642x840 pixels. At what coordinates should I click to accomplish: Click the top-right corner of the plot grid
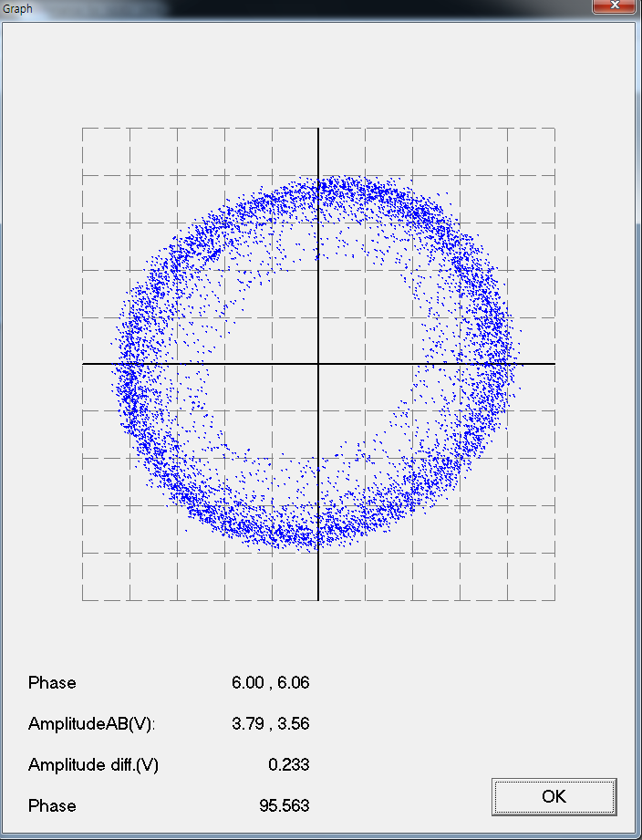(554, 129)
